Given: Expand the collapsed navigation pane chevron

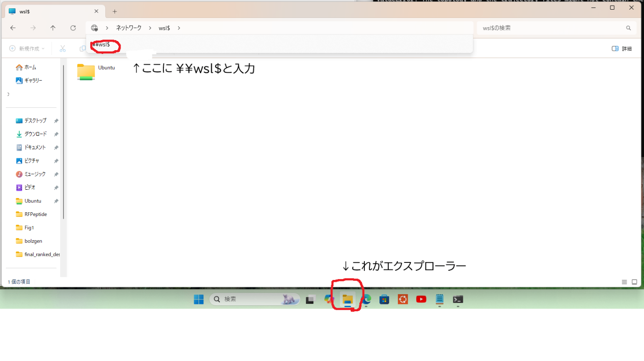Looking at the screenshot, I should [8, 94].
